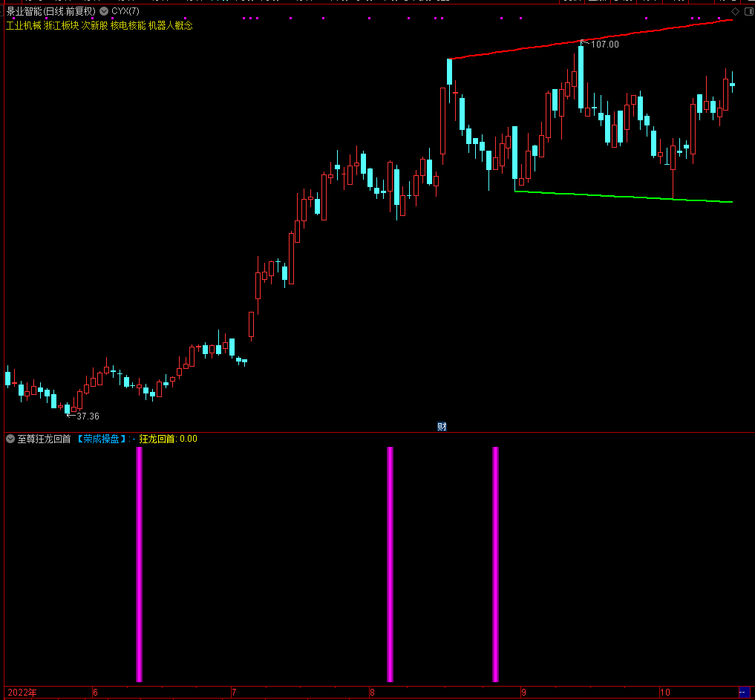Viewport: 755px width, 700px height.
Task: Expand the 至尊狂龙回首 indicator panel menu
Action: pyautogui.click(x=10, y=439)
